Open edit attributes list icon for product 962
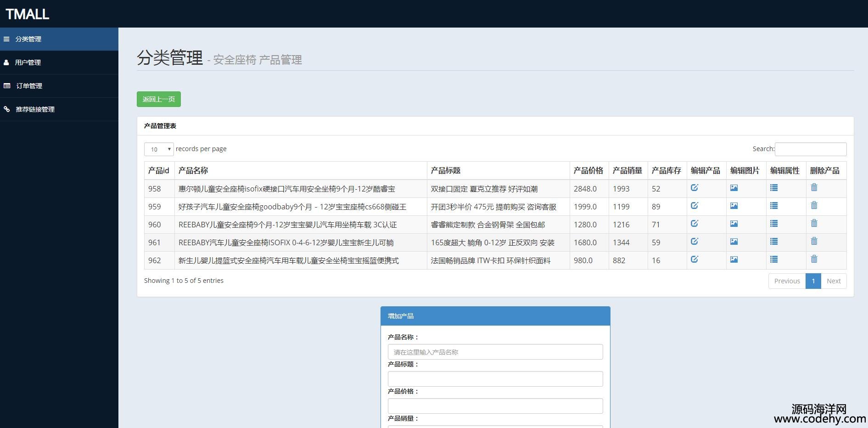Viewport: 868px width, 428px height. [x=774, y=259]
